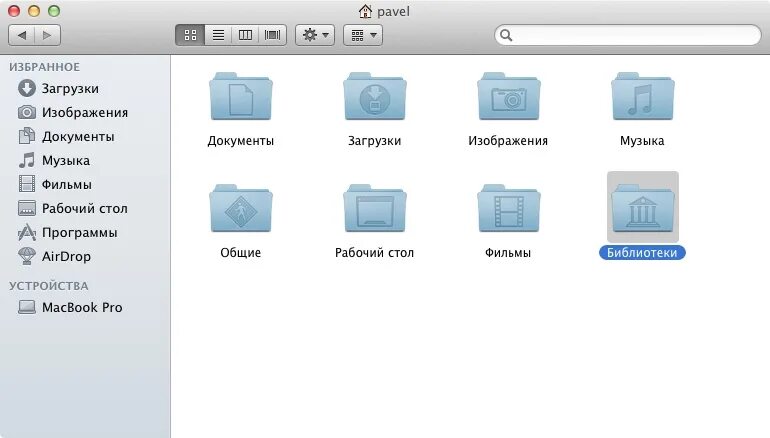Image resolution: width=770 pixels, height=438 pixels.
Task: Open AirDrop in the sidebar
Action: click(55, 256)
